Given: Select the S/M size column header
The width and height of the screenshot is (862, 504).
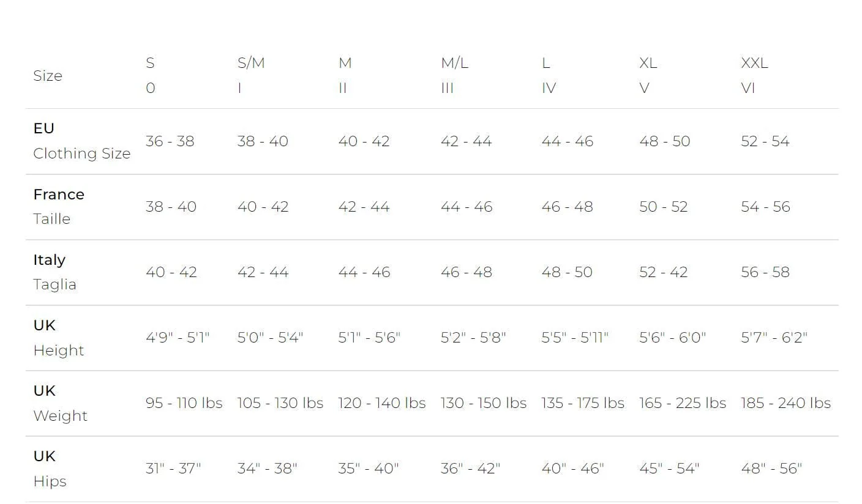Looking at the screenshot, I should [251, 75].
